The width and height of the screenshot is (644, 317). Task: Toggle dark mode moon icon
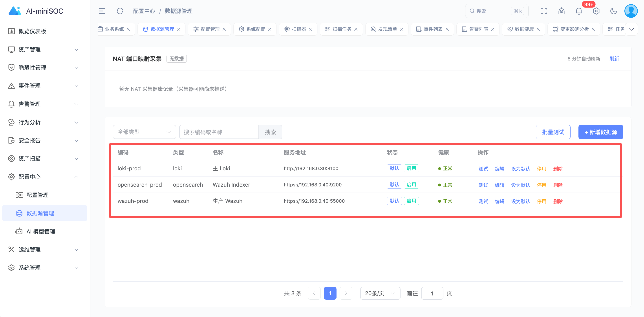click(x=613, y=11)
